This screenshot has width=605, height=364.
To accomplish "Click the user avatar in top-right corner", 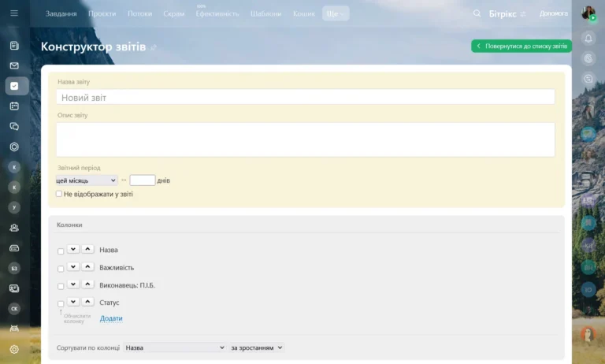I will point(588,13).
